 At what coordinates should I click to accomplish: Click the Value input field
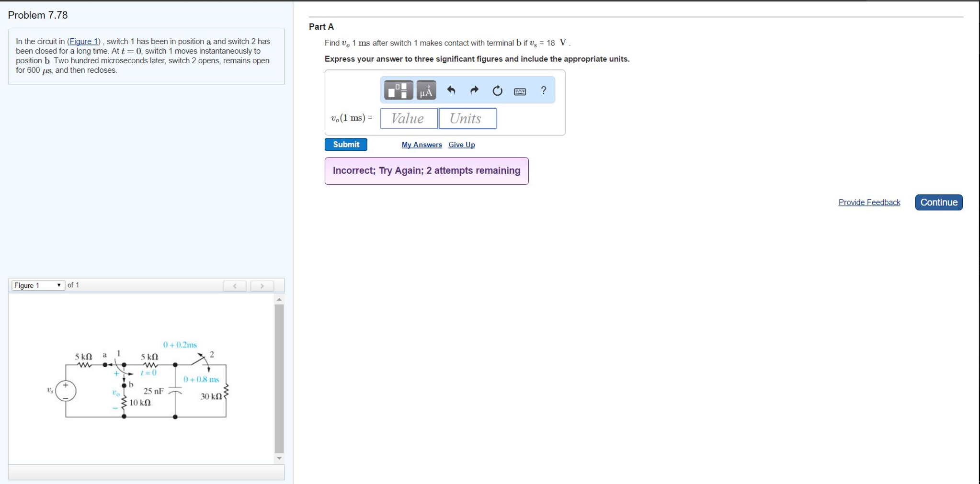(409, 118)
